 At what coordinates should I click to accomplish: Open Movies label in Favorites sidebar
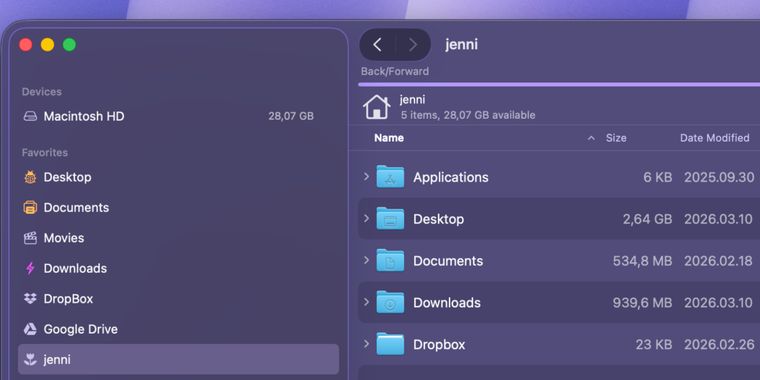pyautogui.click(x=63, y=238)
